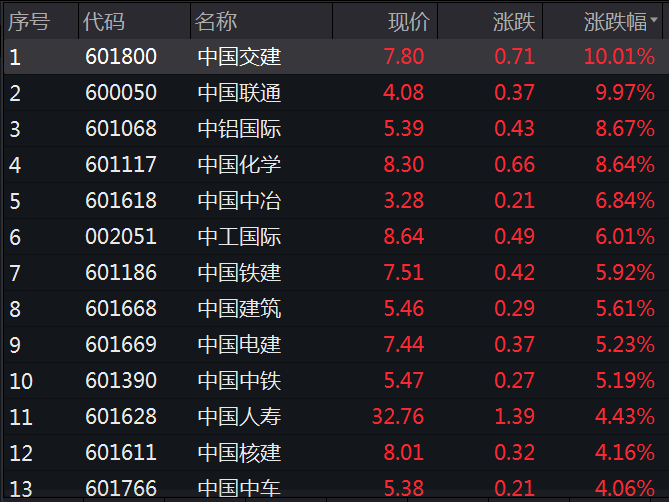Select 中国中铁 stock code 601390
The width and height of the screenshot is (669, 502).
(x=121, y=381)
